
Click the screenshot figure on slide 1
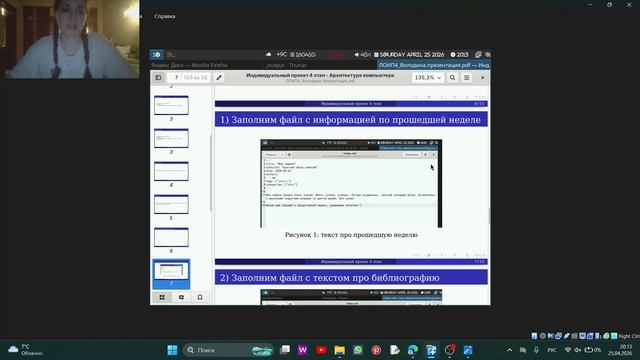[x=351, y=183]
